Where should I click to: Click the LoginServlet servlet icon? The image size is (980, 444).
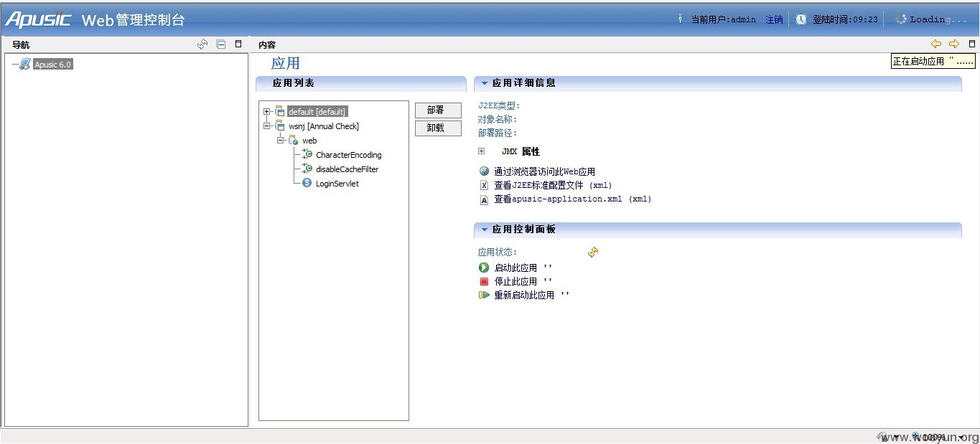(307, 183)
